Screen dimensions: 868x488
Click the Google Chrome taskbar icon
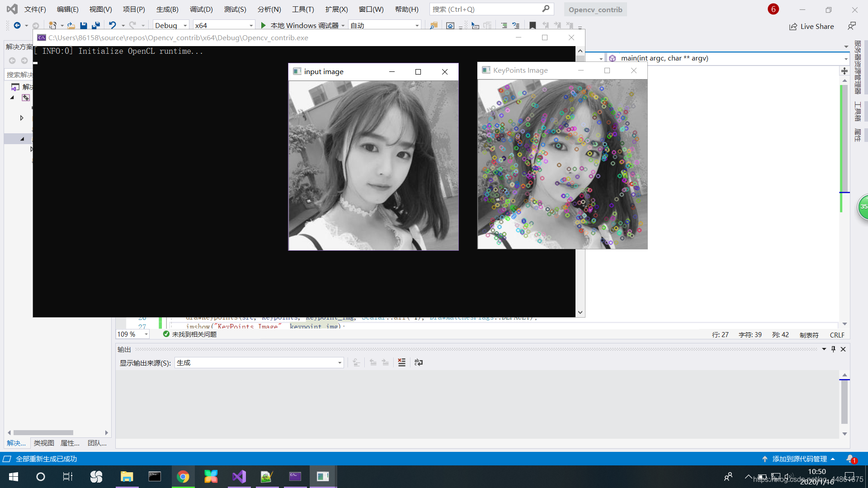tap(183, 476)
